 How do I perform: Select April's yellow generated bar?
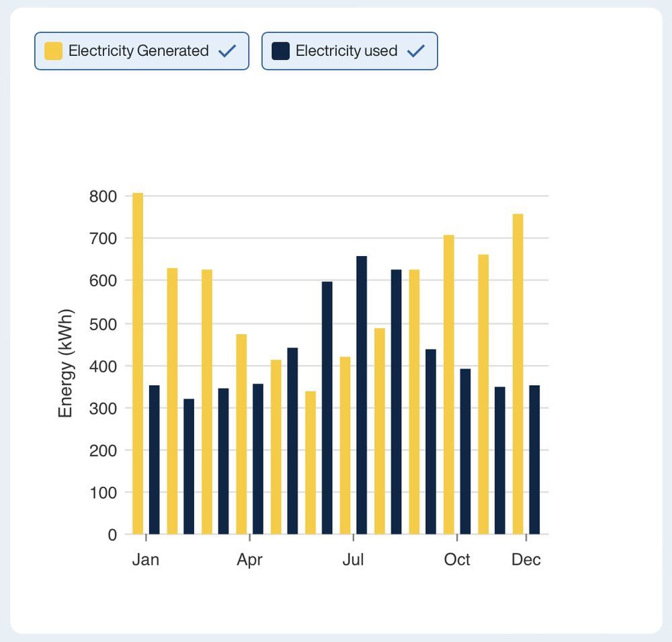point(241,434)
